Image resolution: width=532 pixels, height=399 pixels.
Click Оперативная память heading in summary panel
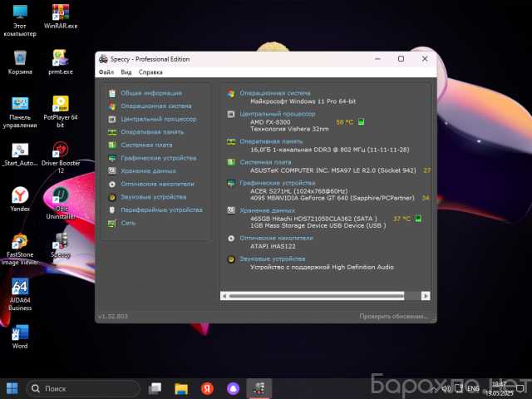pyautogui.click(x=271, y=141)
